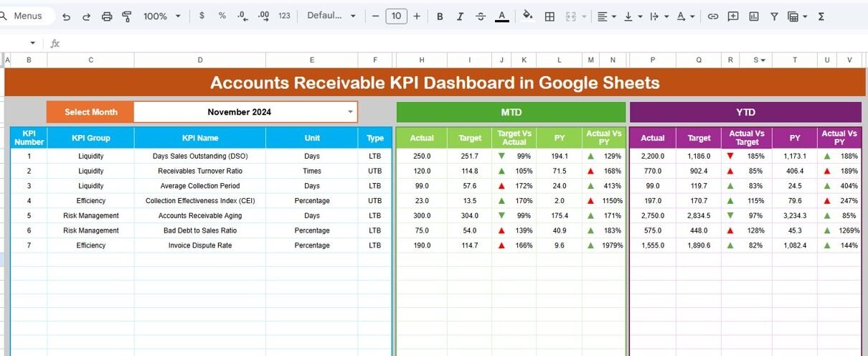The width and height of the screenshot is (868, 356).
Task: Click the Undo icon
Action: pyautogui.click(x=67, y=16)
